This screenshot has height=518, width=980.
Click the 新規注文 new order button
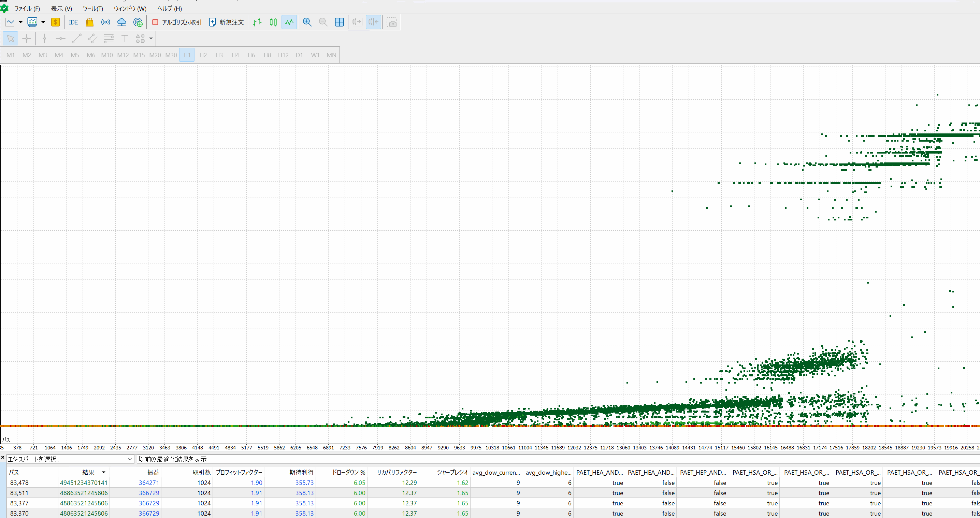pyautogui.click(x=226, y=22)
